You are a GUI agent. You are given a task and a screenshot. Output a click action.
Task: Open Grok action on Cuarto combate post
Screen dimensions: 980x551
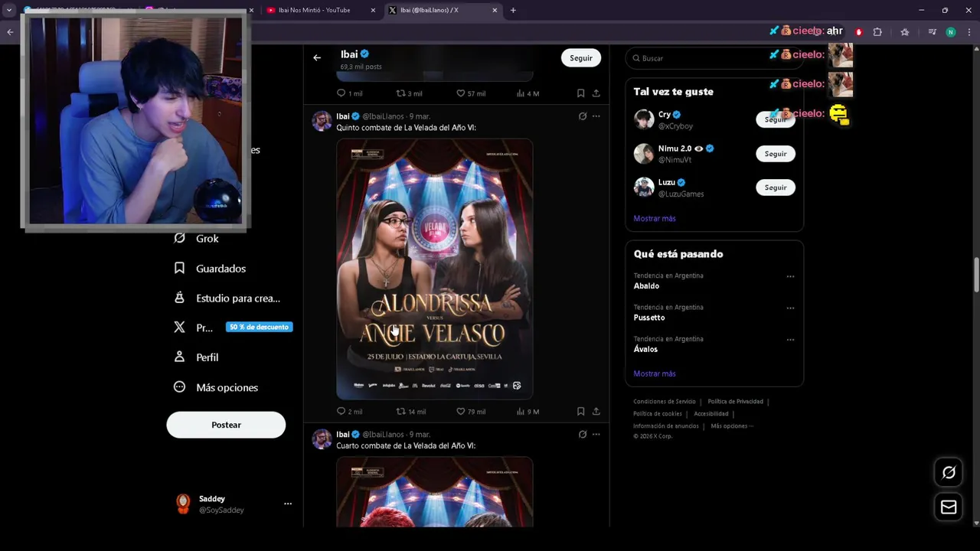(583, 435)
